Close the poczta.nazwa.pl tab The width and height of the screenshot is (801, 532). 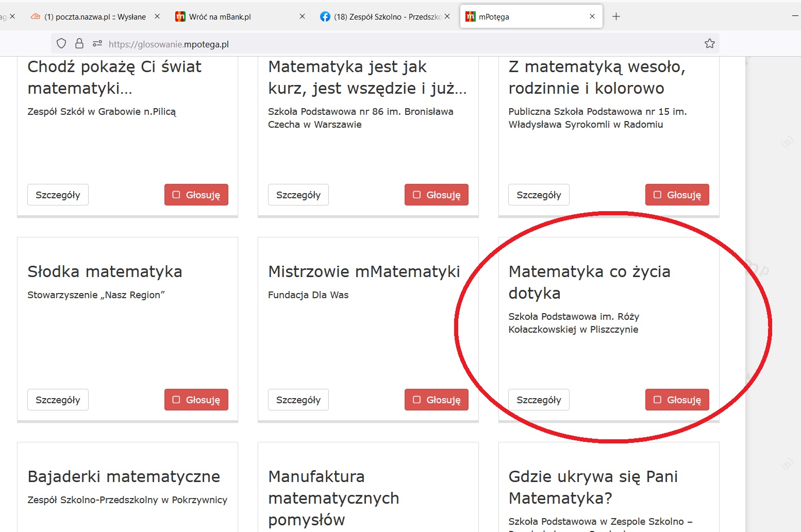[x=157, y=16]
